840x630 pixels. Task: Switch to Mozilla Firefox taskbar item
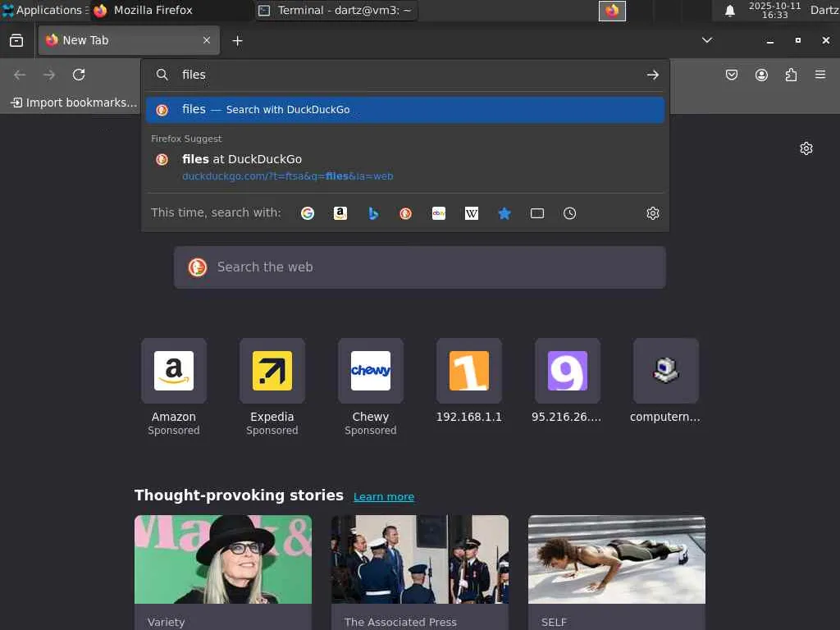coord(171,10)
